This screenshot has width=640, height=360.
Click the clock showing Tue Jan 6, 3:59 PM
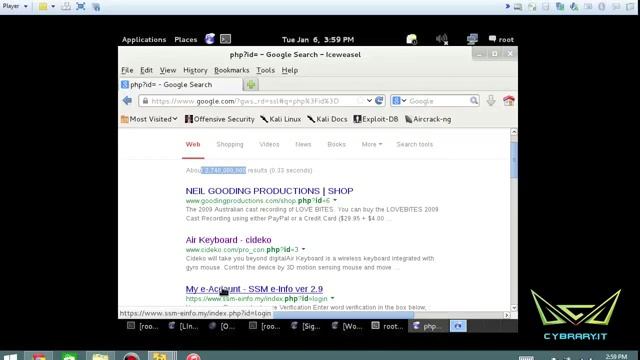[x=318, y=39]
